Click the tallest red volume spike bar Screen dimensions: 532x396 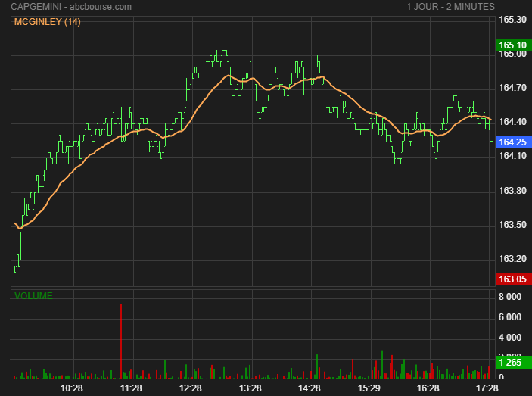pos(121,341)
